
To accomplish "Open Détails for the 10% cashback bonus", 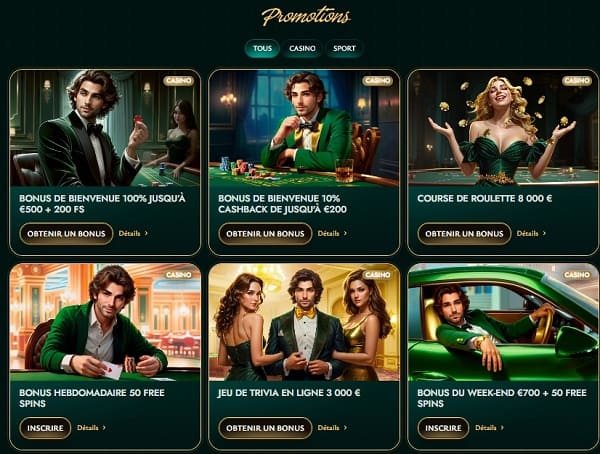I will [x=332, y=233].
